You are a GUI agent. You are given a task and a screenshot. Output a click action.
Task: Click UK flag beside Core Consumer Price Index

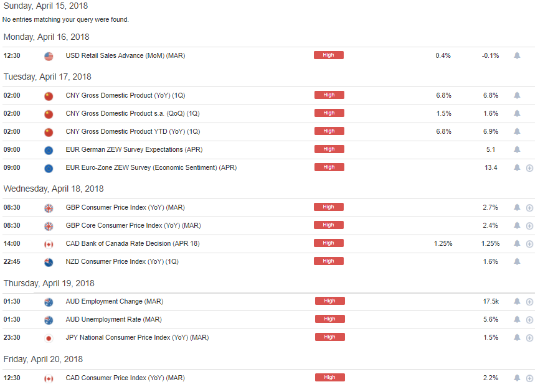pyautogui.click(x=49, y=226)
